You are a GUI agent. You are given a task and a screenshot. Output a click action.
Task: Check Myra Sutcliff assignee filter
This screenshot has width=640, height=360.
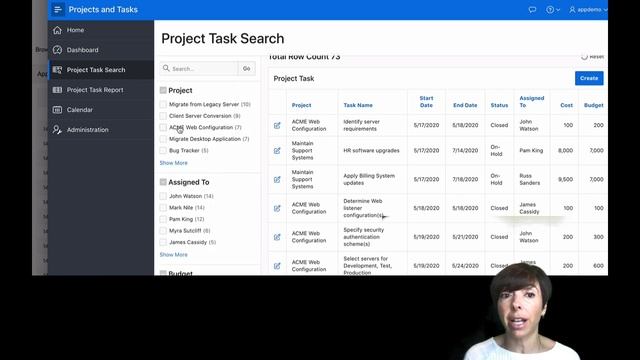tap(163, 231)
